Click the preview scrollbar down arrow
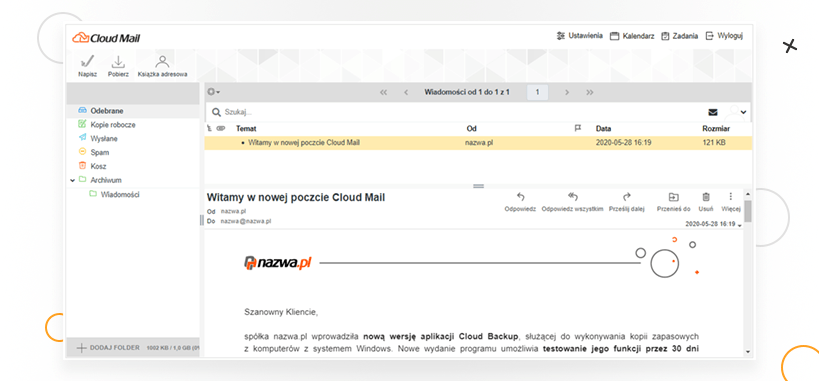 pyautogui.click(x=748, y=352)
